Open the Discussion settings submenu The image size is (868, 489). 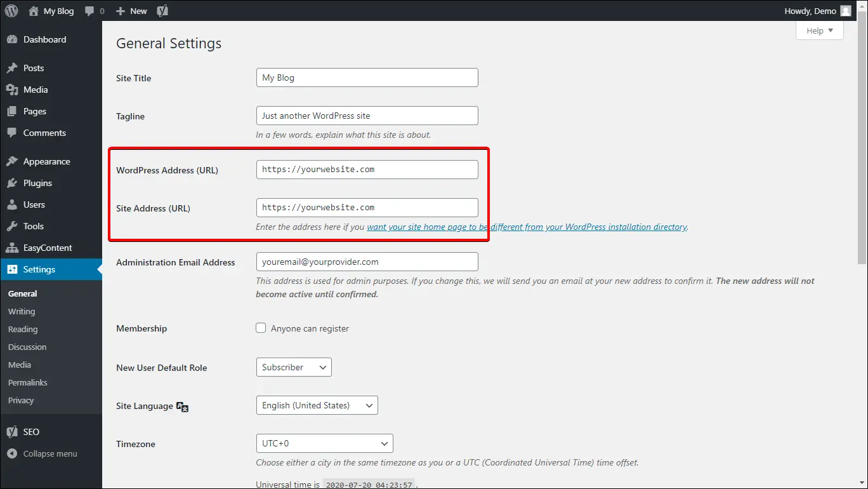tap(27, 347)
